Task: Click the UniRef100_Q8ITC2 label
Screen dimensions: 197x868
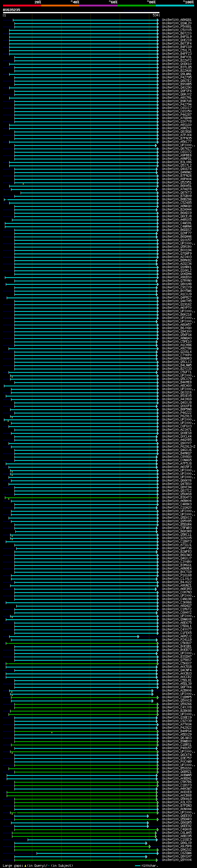Action: 176,491
